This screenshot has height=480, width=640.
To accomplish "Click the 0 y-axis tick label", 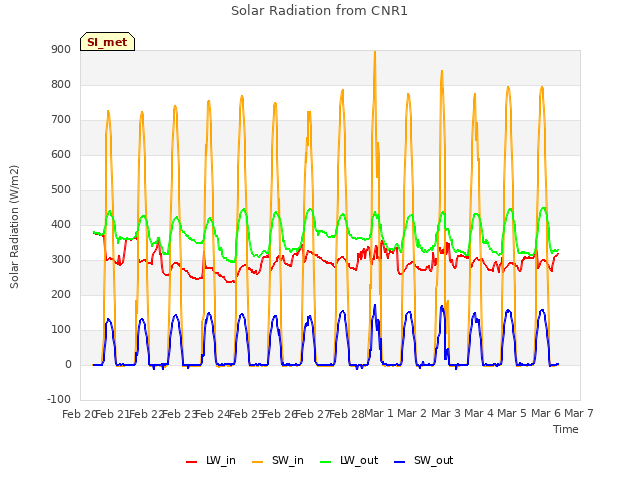I will coord(68,364).
